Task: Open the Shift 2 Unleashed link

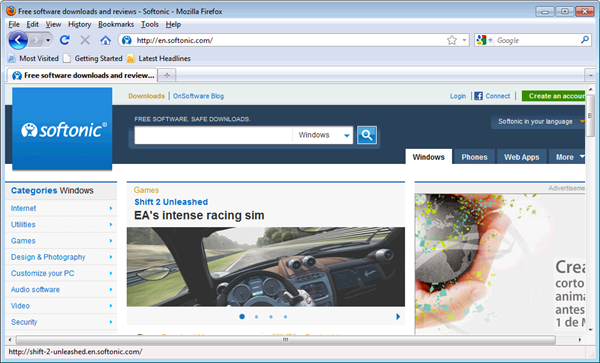Action: click(171, 202)
